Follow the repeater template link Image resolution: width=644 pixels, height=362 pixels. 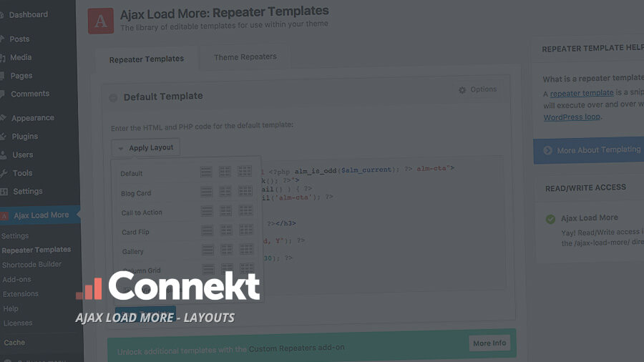point(582,93)
